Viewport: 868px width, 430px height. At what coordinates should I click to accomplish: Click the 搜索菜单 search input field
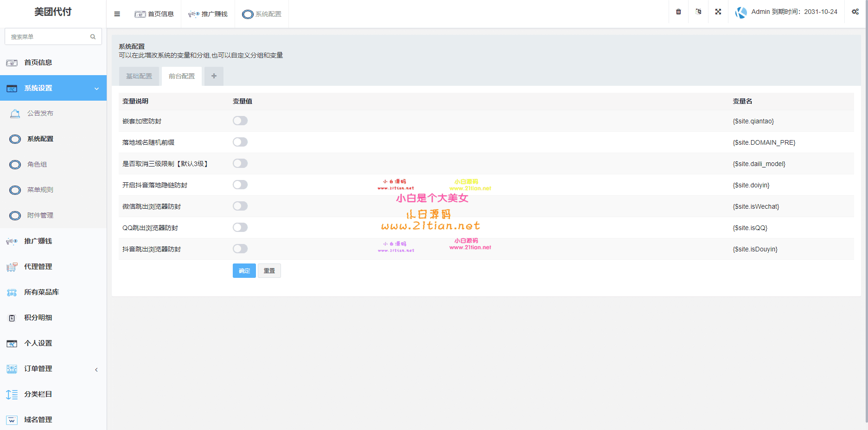(46, 36)
